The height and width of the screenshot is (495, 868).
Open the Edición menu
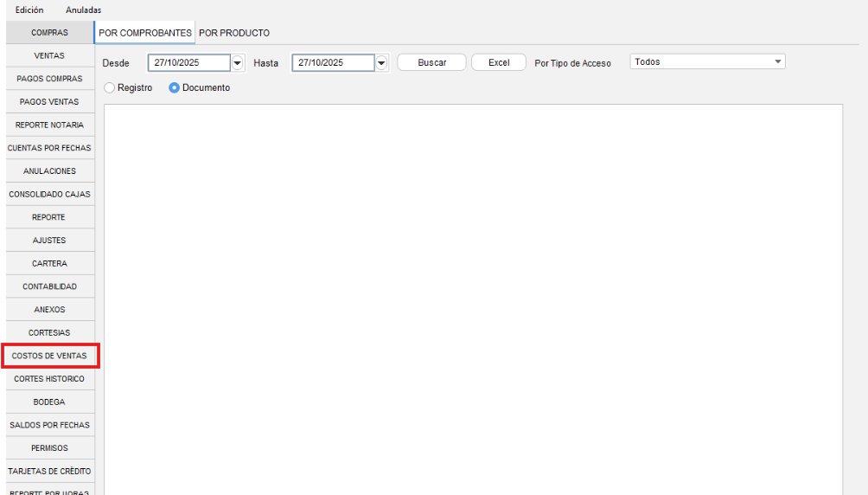coord(29,10)
